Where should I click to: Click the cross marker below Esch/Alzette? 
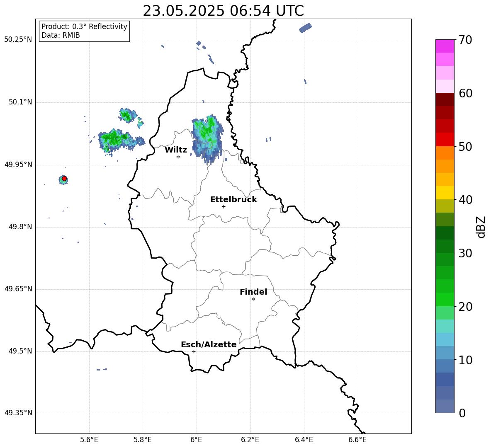pos(194,351)
